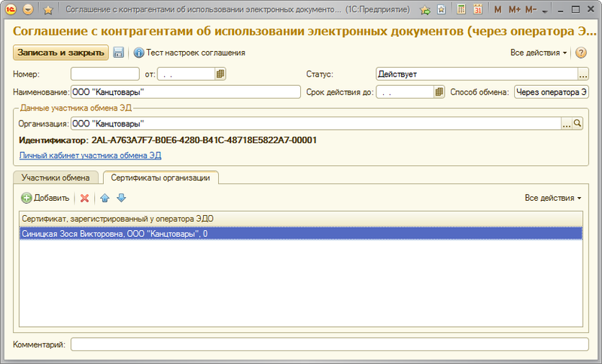Open the top Все действия dropdown
The image size is (602, 364).
[x=538, y=53]
